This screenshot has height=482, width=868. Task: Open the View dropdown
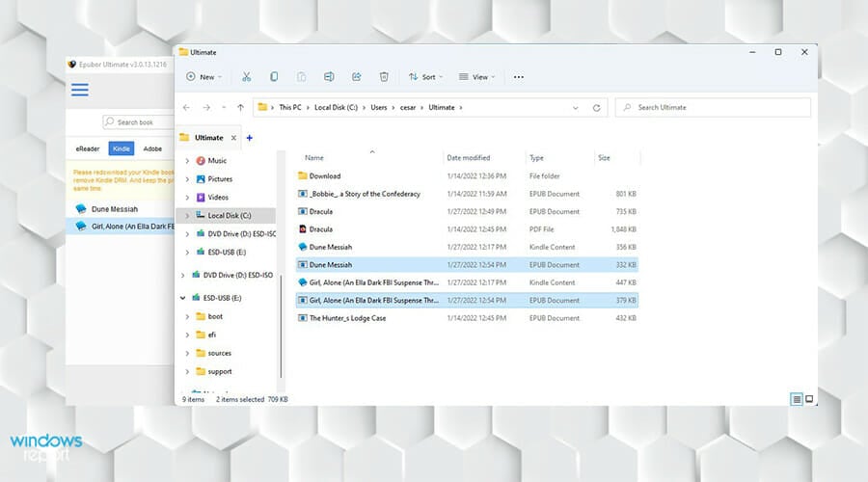pos(476,77)
